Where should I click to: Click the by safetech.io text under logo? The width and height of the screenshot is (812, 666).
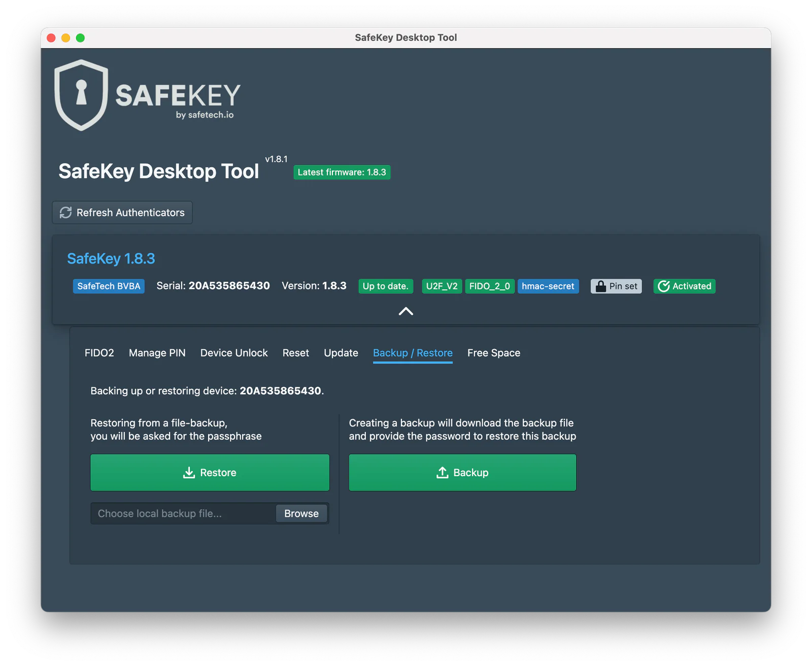tap(205, 115)
